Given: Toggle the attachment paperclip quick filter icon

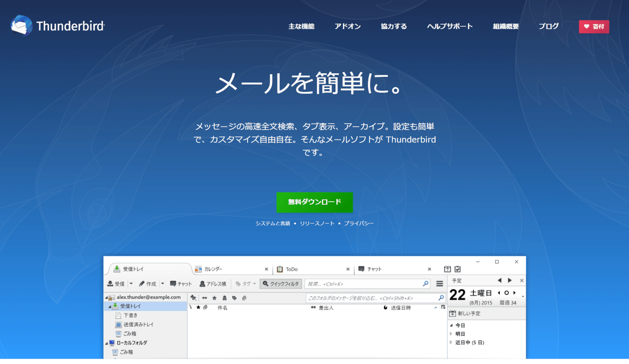Looking at the screenshot, I should click(x=244, y=298).
